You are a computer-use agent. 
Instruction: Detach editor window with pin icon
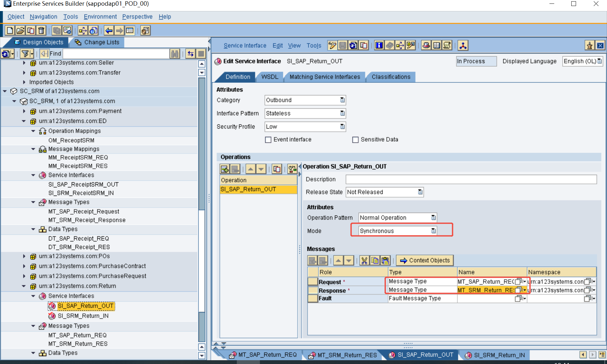(590, 45)
